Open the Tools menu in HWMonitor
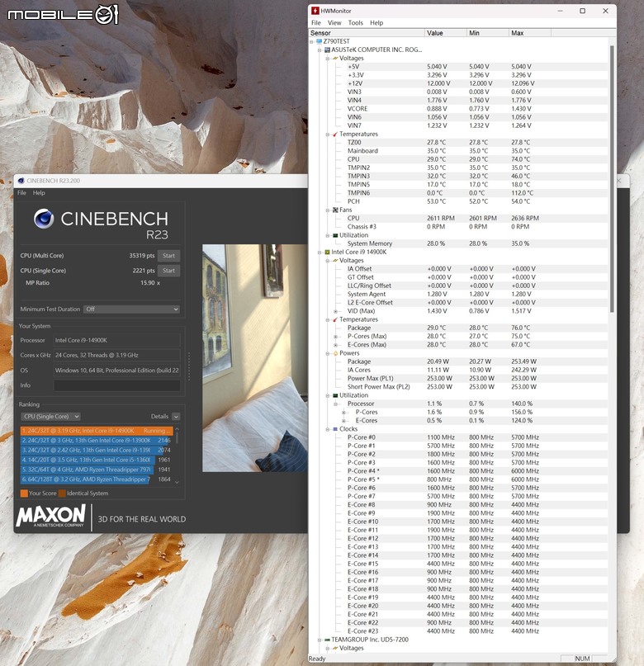Screen dimensions: 644x666 point(356,22)
